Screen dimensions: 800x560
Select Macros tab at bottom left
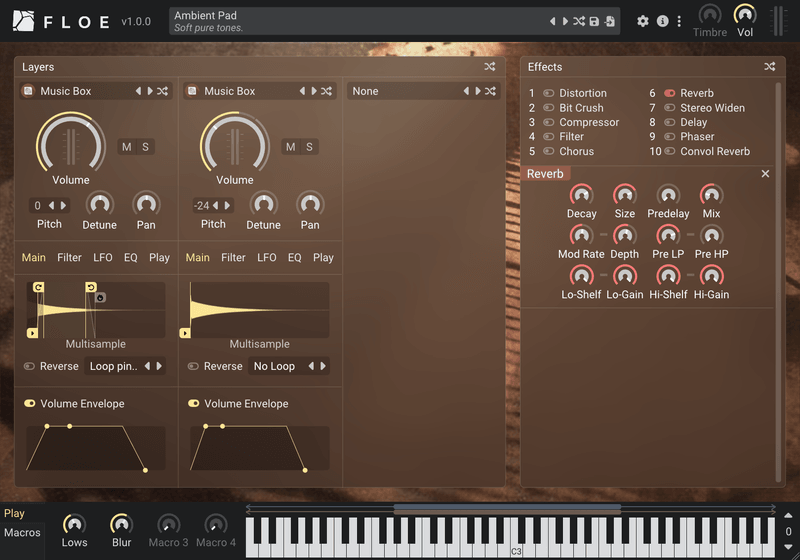[x=22, y=532]
